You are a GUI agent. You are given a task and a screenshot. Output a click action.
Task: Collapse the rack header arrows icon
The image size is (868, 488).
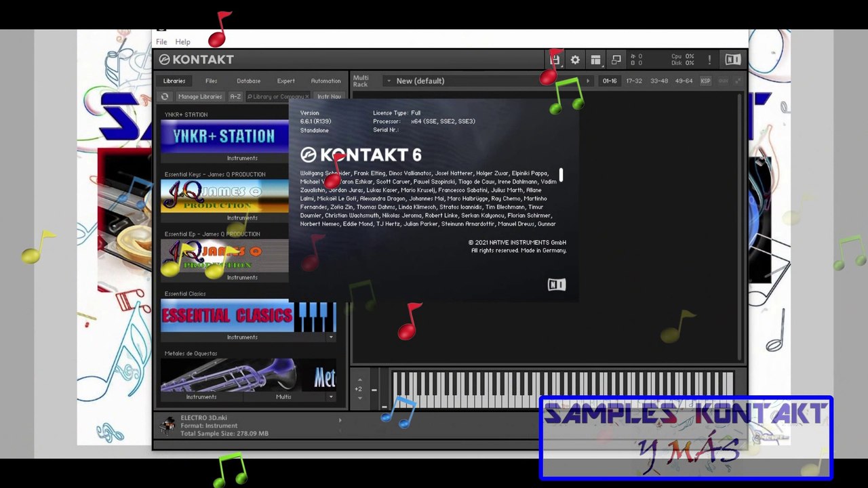738,81
